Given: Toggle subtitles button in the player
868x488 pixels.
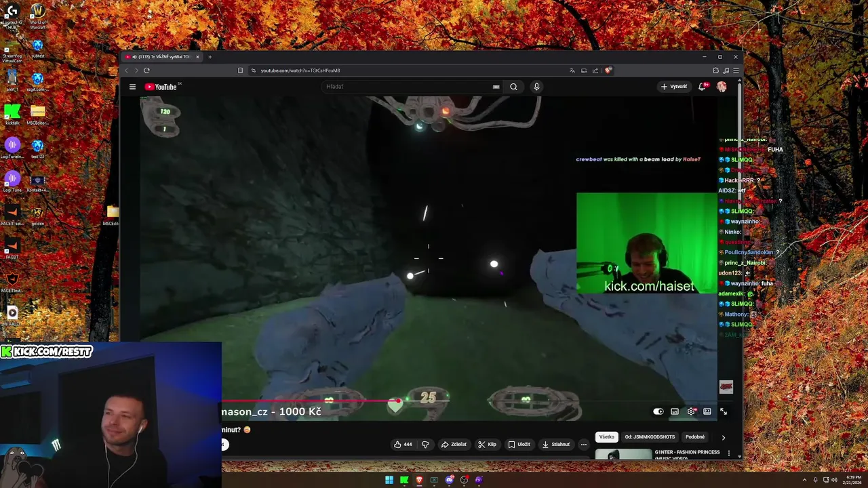Looking at the screenshot, I should pyautogui.click(x=675, y=411).
